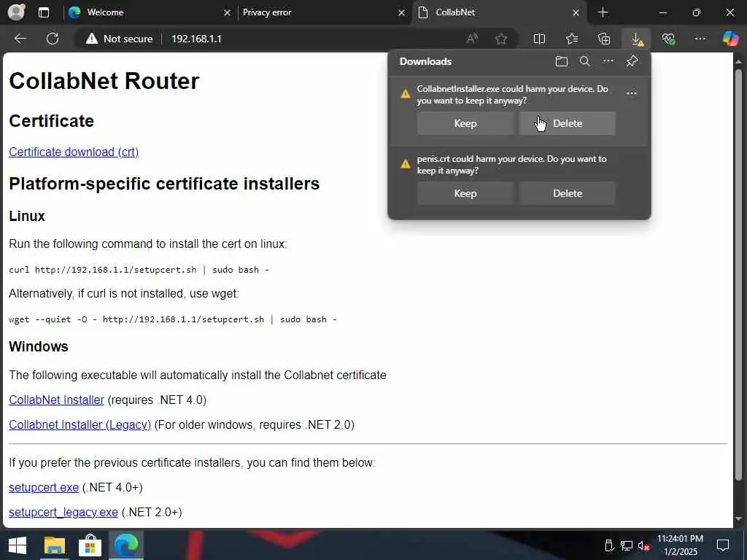
Task: Select the wget setupcert.sh command text
Action: pos(172,319)
